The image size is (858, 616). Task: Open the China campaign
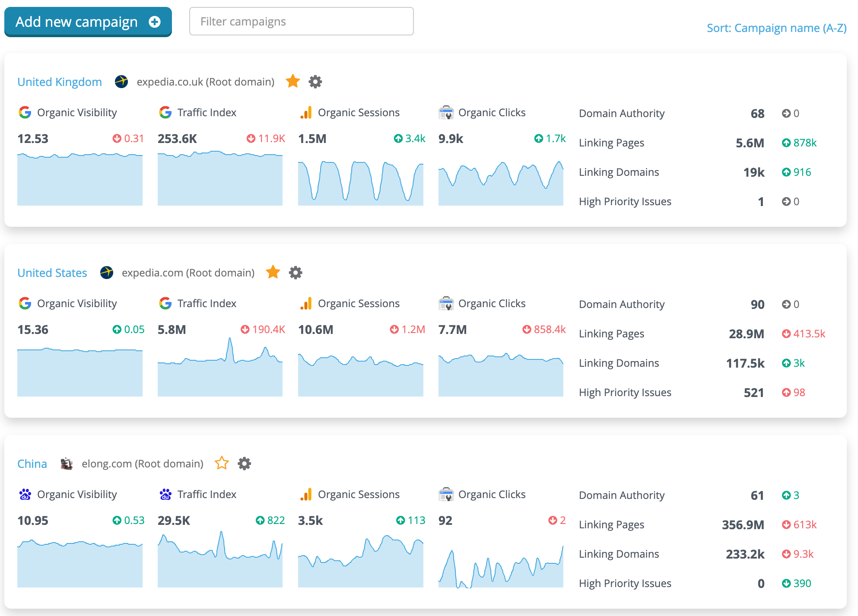32,464
